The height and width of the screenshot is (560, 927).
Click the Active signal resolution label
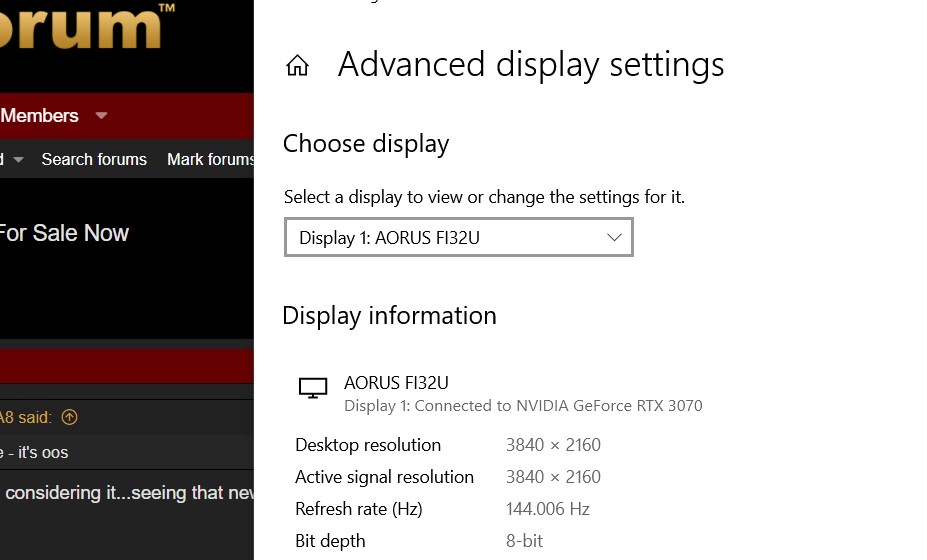coord(384,477)
